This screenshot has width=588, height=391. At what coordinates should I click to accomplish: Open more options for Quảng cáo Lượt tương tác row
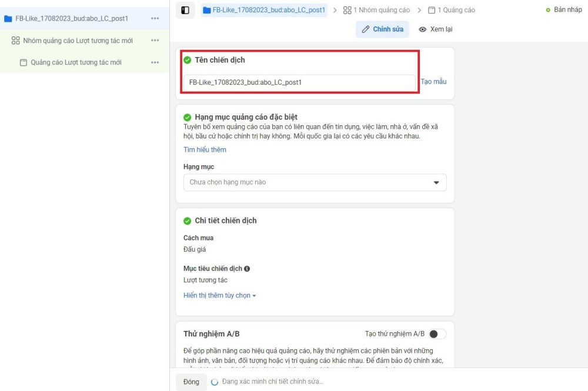[155, 62]
